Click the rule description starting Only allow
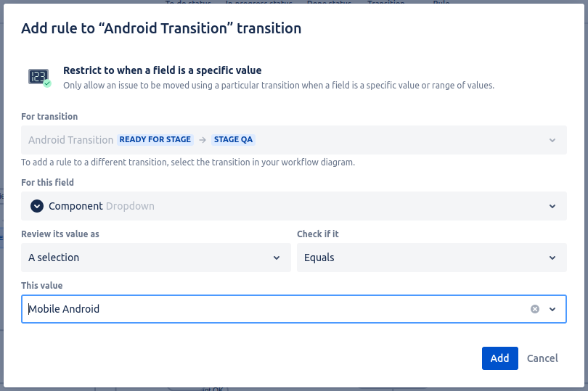 pos(279,86)
